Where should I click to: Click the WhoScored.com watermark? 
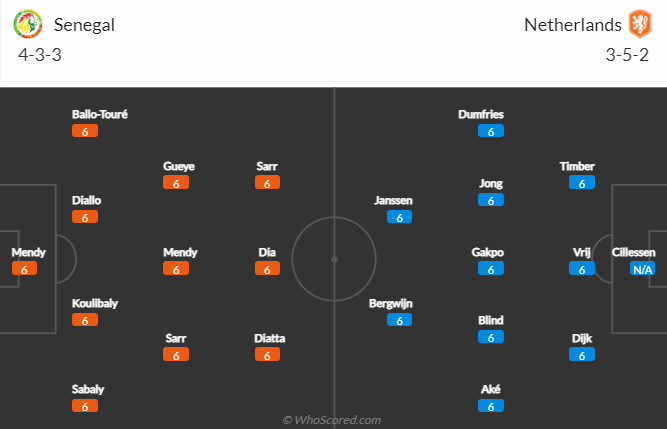[332, 420]
